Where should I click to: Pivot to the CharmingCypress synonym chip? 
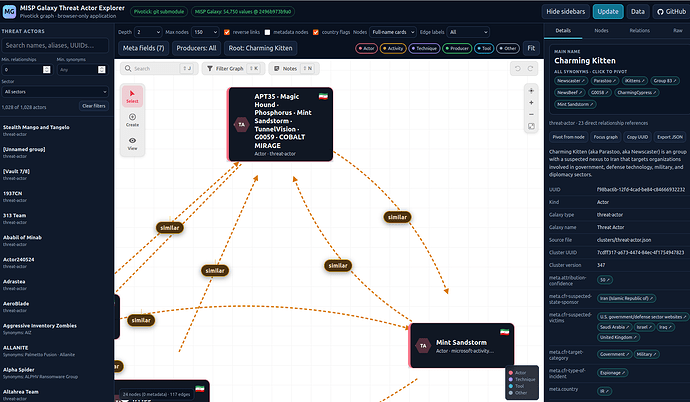pos(637,93)
